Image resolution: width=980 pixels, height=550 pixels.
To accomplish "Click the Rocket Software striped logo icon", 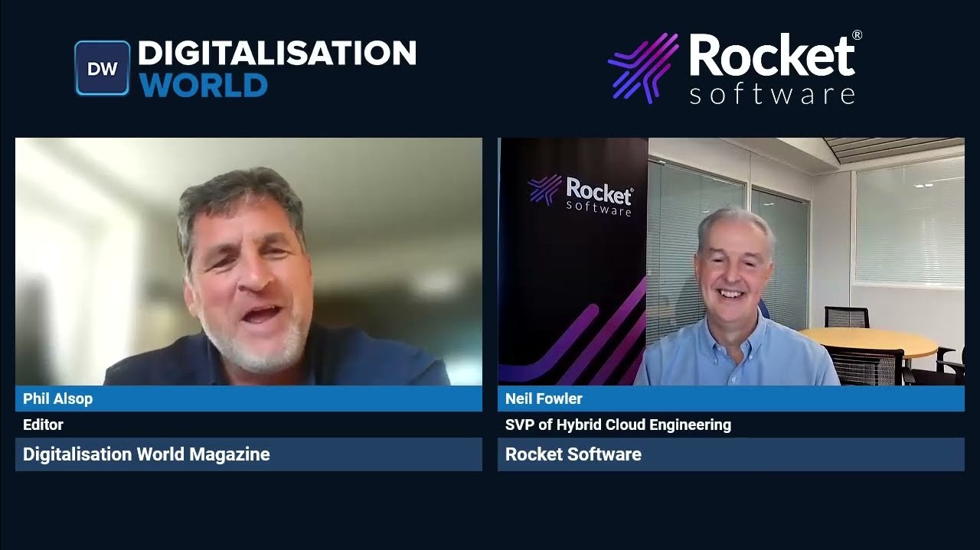I will pyautogui.click(x=643, y=68).
